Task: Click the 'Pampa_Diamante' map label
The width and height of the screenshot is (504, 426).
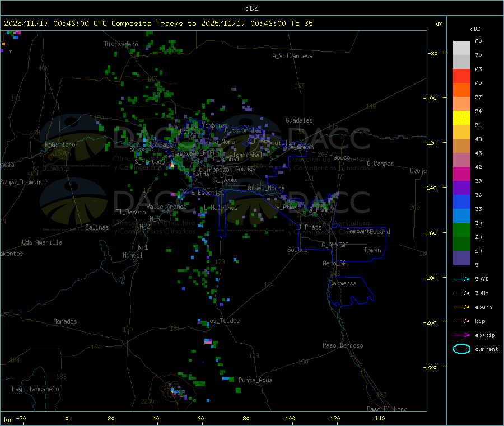Action: (24, 182)
